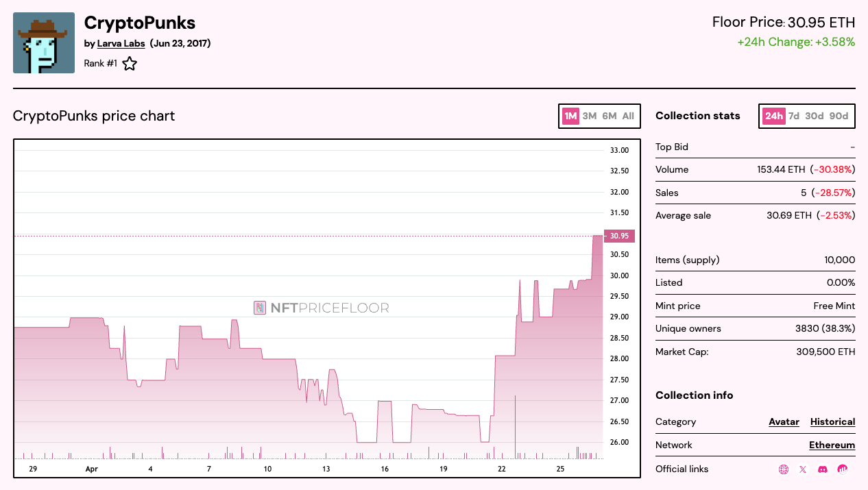The height and width of the screenshot is (490, 868).
Task: Switch collection stats to 30d
Action: [814, 116]
